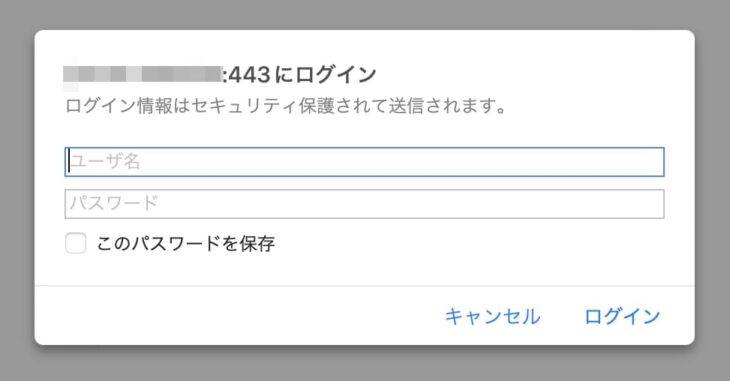The width and height of the screenshot is (730, 381).
Task: Click the キャンセル button
Action: point(493,317)
